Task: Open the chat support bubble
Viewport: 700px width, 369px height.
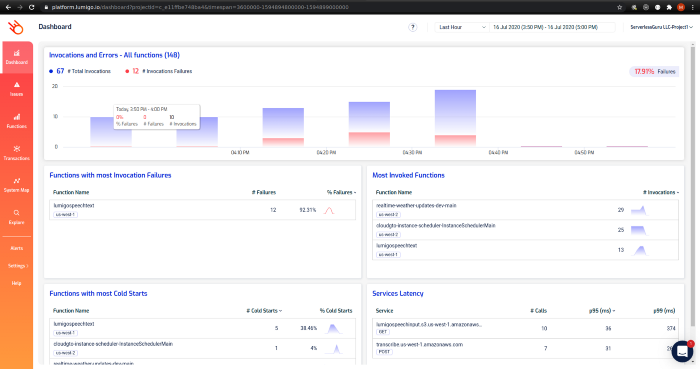Action: pos(682,351)
